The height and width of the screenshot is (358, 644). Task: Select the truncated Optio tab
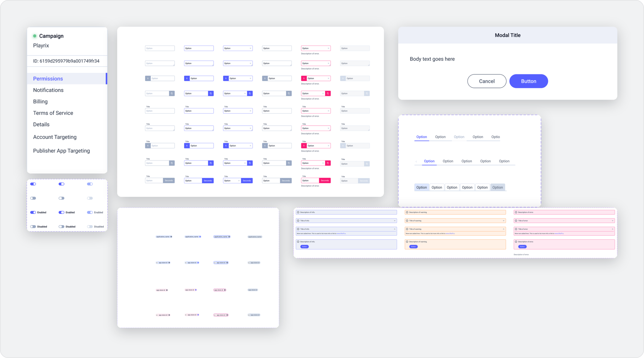495,137
